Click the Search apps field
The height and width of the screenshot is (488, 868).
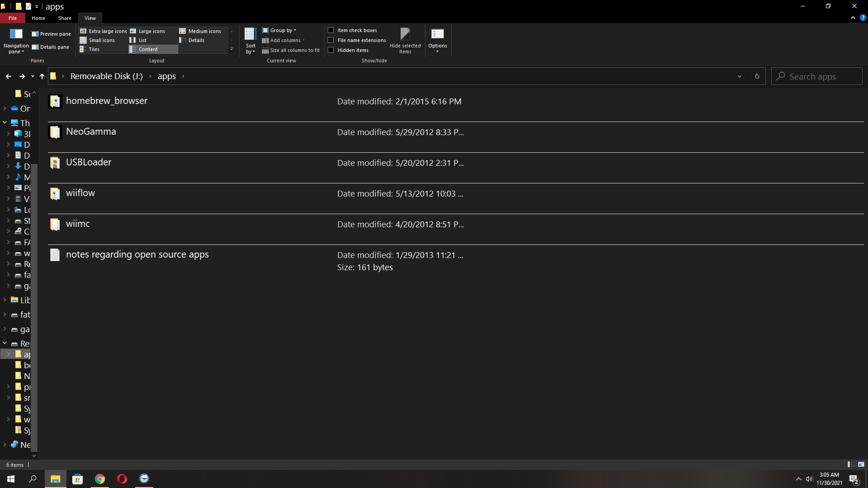click(817, 76)
